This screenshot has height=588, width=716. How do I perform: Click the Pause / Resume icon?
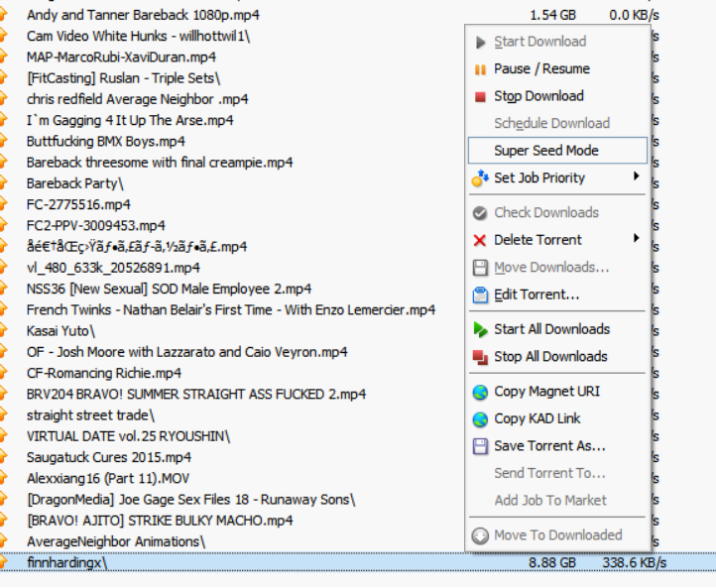pos(480,69)
